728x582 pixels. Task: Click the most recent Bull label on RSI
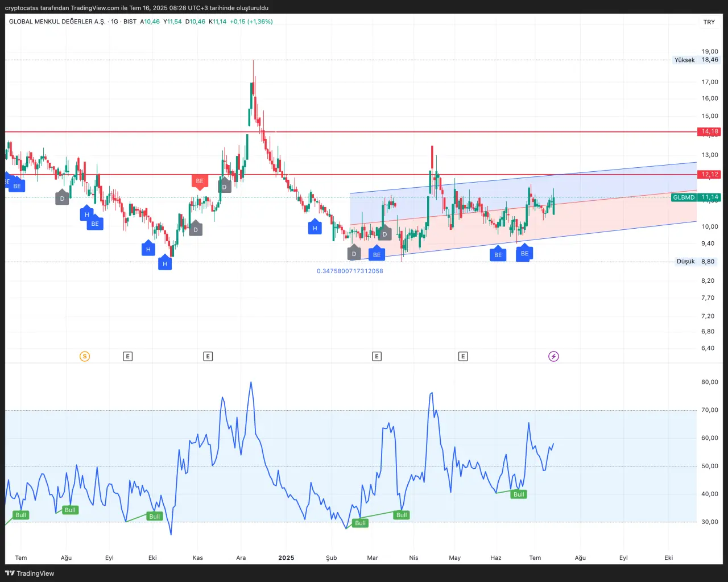coord(519,494)
